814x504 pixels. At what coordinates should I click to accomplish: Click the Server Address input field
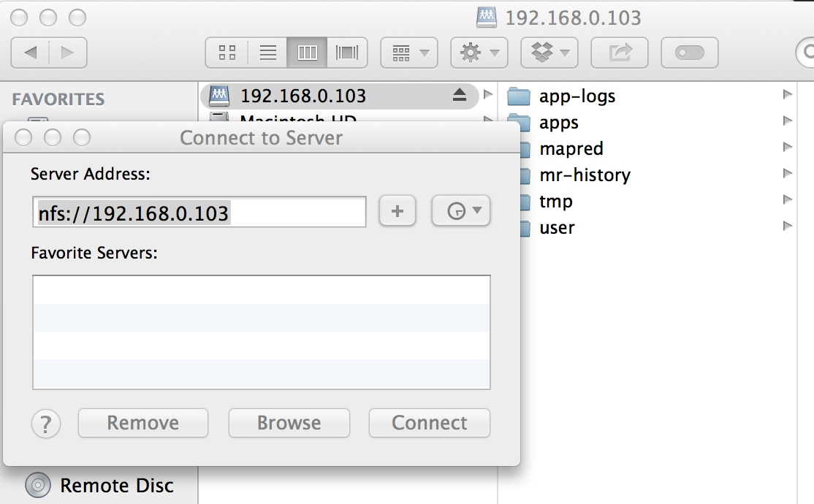pos(199,212)
